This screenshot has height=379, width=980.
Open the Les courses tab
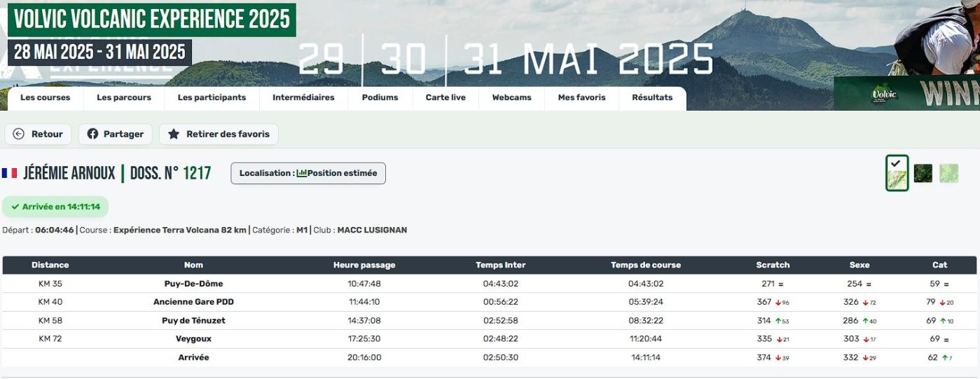[46, 98]
